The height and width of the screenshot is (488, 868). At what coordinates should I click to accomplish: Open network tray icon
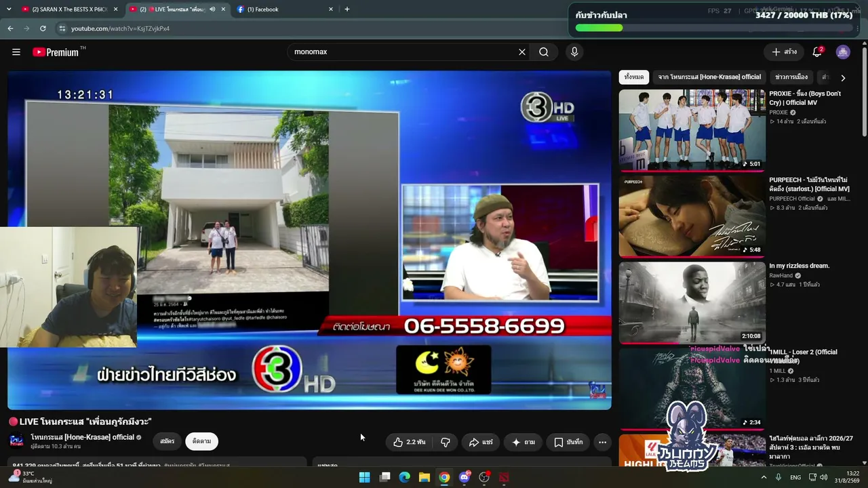[x=812, y=477]
